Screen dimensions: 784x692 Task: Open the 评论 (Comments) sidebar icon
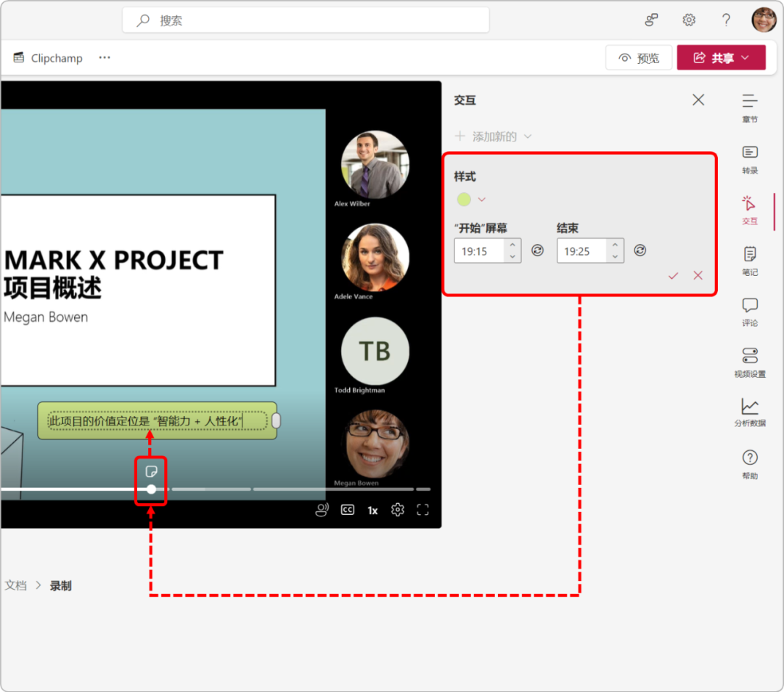[750, 309]
